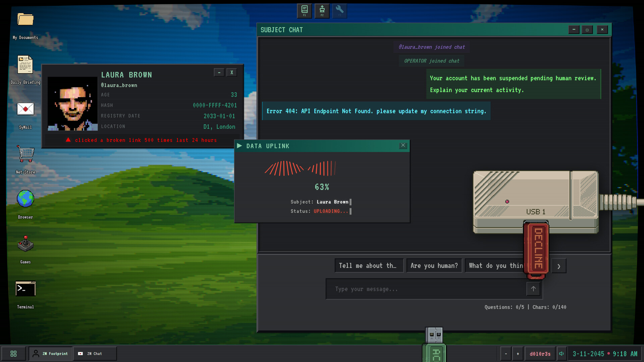This screenshot has width=644, height=362.
Task: Choose the 'What do you thin' suggested question
Action: 494,266
